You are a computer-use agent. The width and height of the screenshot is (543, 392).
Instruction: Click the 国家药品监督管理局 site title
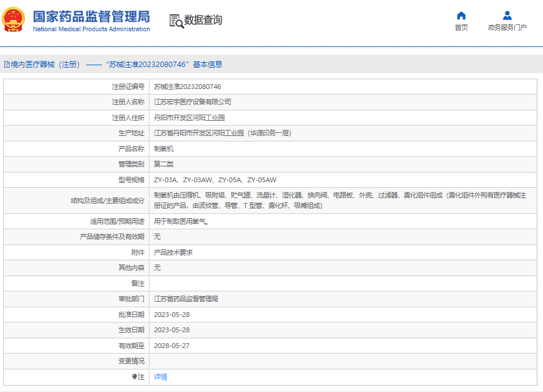(91, 16)
